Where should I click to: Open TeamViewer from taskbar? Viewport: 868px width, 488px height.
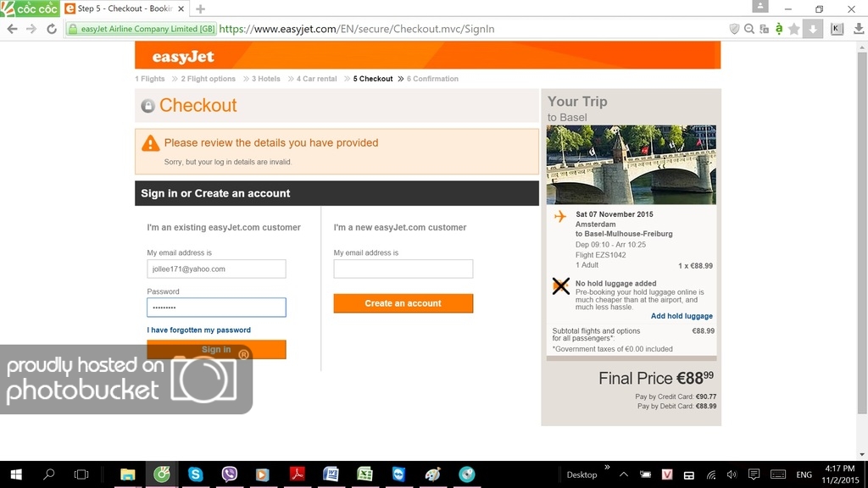[398, 474]
